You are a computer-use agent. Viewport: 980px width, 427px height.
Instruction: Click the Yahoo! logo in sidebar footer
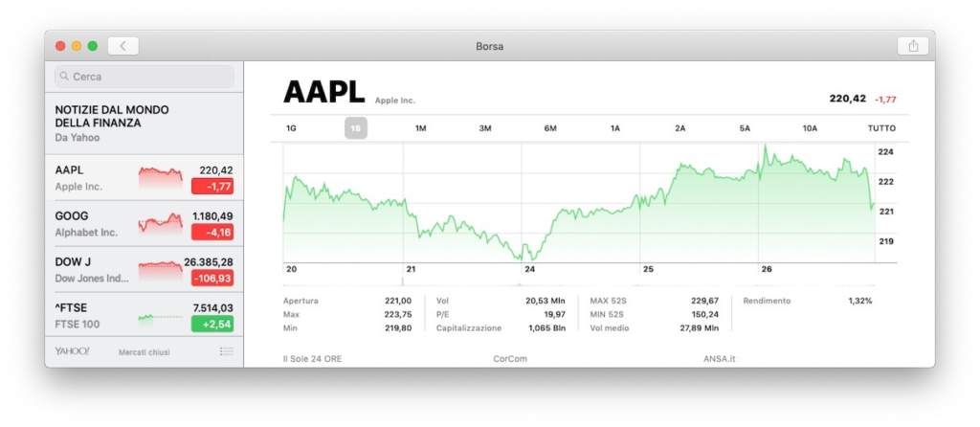[73, 351]
